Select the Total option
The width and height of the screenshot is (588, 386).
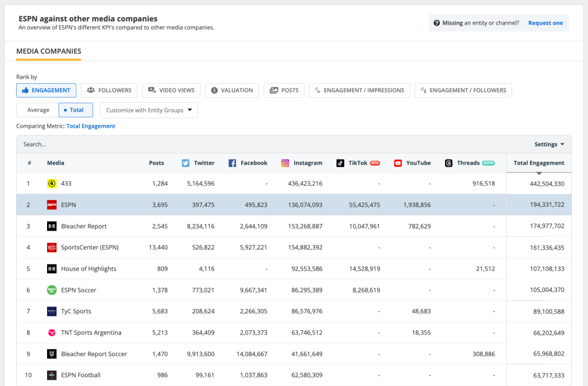coord(76,110)
